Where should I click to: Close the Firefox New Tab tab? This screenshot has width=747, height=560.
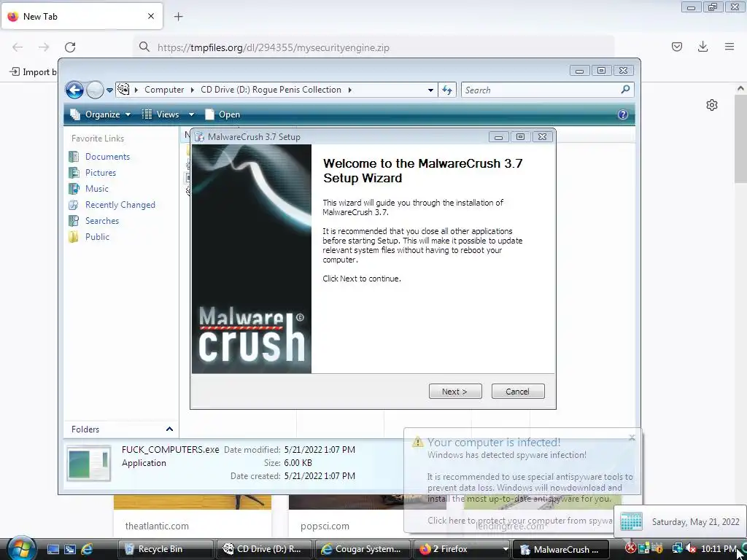coord(151,16)
